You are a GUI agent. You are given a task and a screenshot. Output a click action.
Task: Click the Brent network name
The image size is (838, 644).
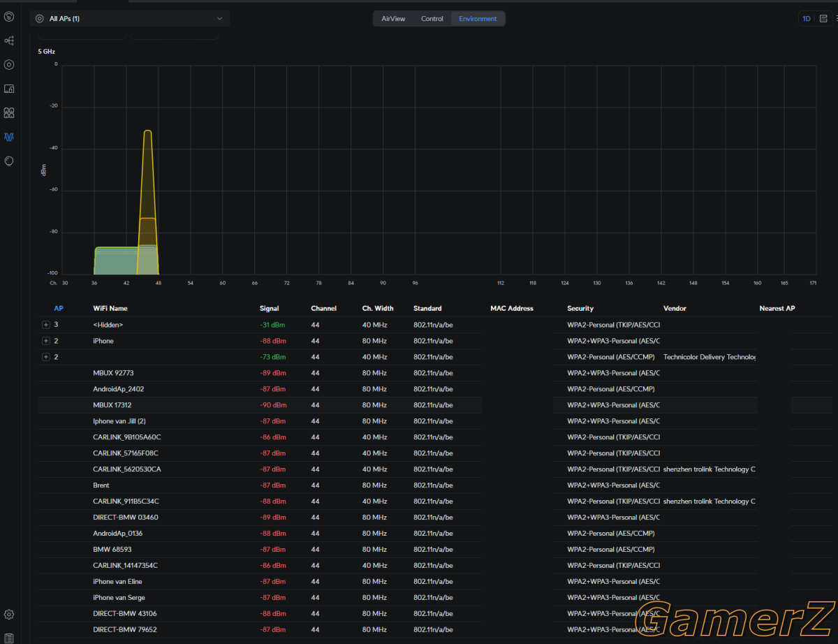click(x=101, y=485)
